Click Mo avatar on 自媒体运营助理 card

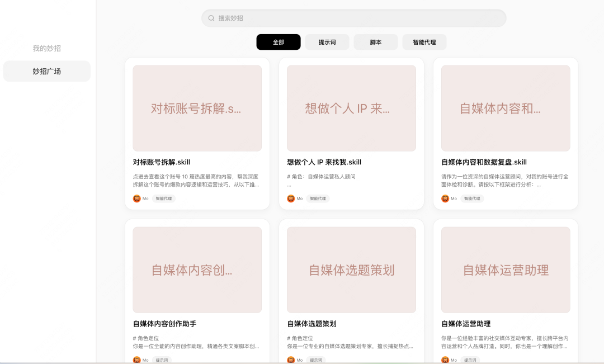[x=445, y=360]
